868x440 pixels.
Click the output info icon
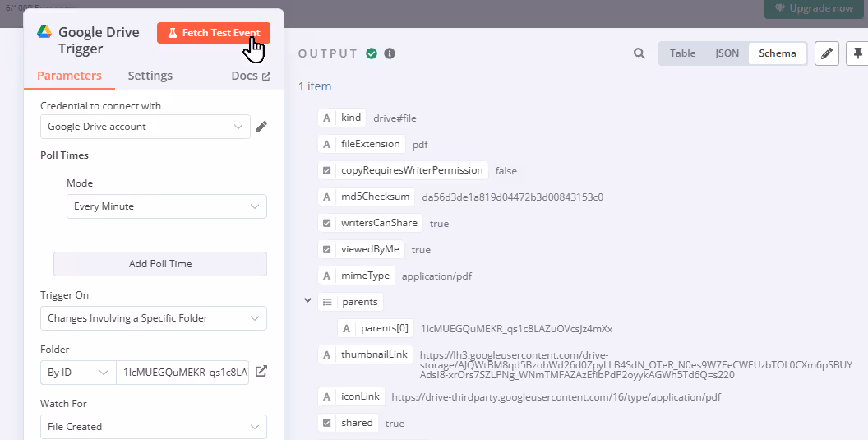point(390,53)
